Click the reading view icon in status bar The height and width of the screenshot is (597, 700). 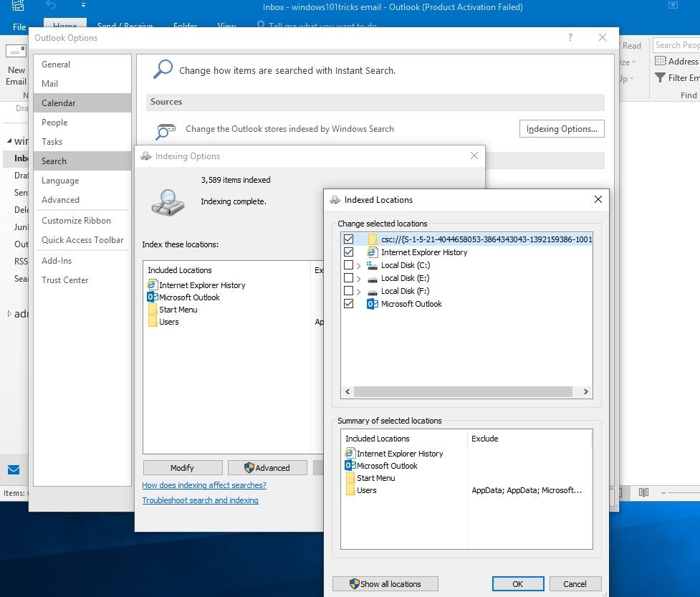coord(643,492)
